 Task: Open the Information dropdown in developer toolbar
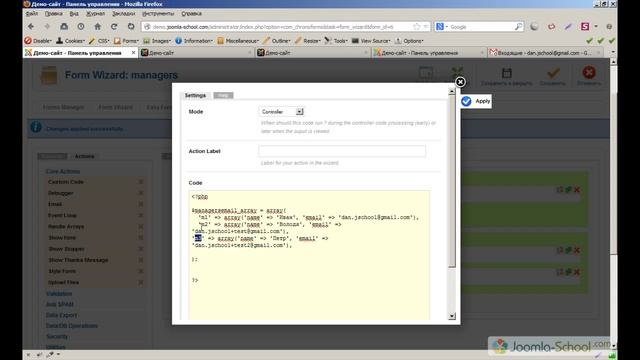point(194,41)
